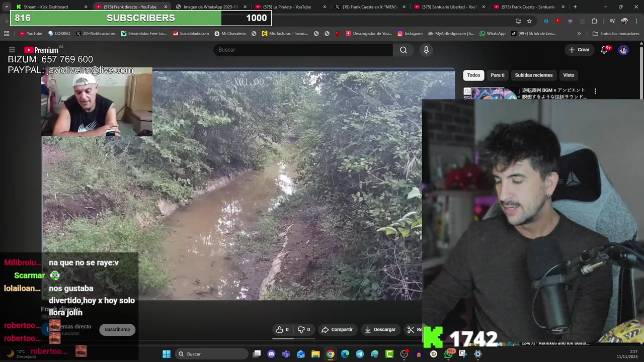This screenshot has width=644, height=362.
Task: Start voice search with the microphone icon
Action: [x=426, y=50]
